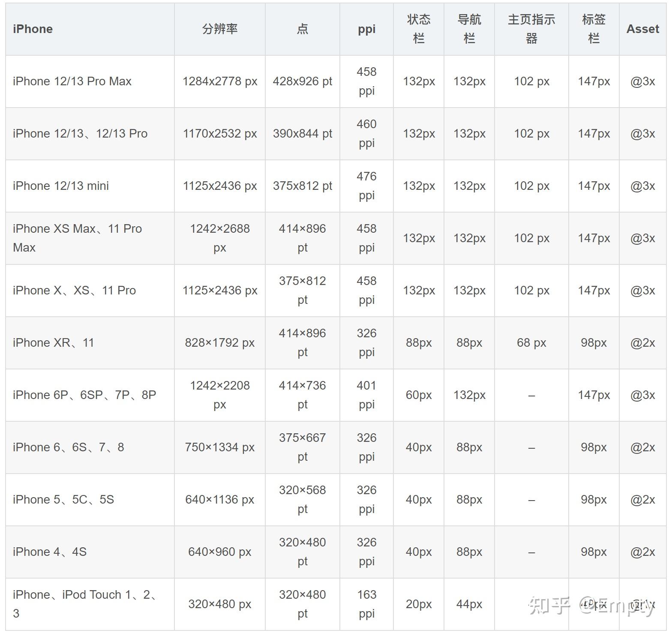672x636 pixels.
Task: Click @3x asset cell in 6P、6SP、7P、8P row
Action: (643, 395)
